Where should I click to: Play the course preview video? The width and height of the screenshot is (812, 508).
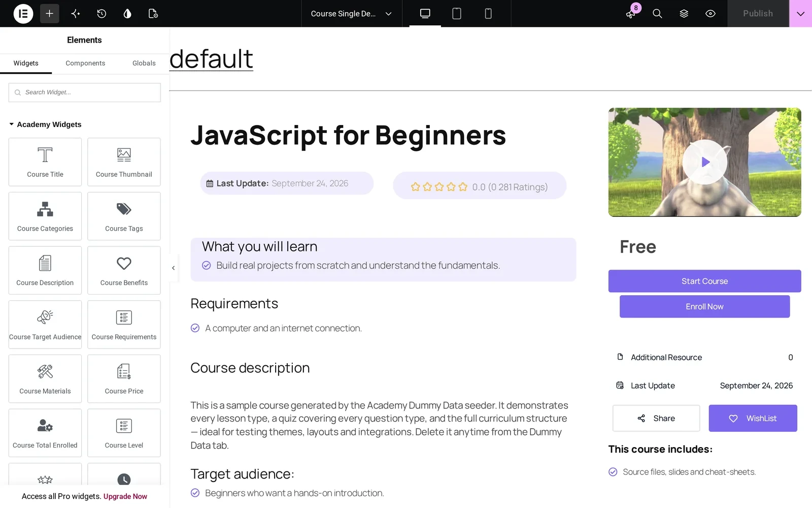tap(705, 162)
